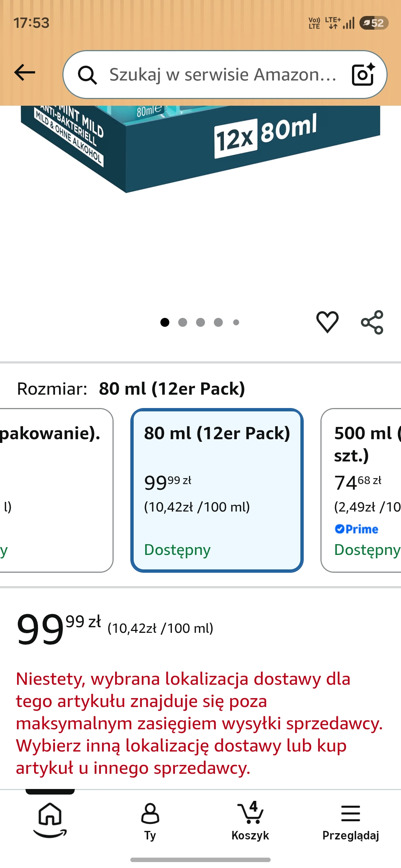Tap the search magnifier icon

point(88,75)
